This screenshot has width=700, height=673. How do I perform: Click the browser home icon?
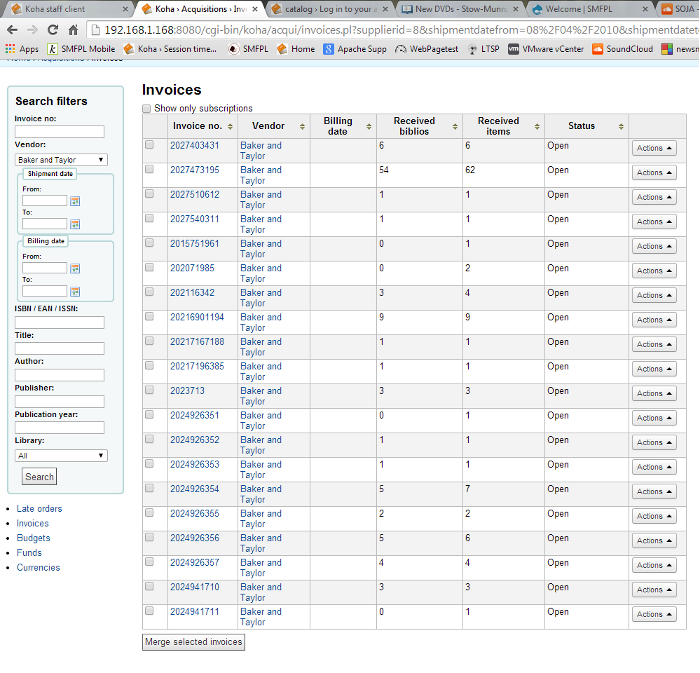point(73,29)
